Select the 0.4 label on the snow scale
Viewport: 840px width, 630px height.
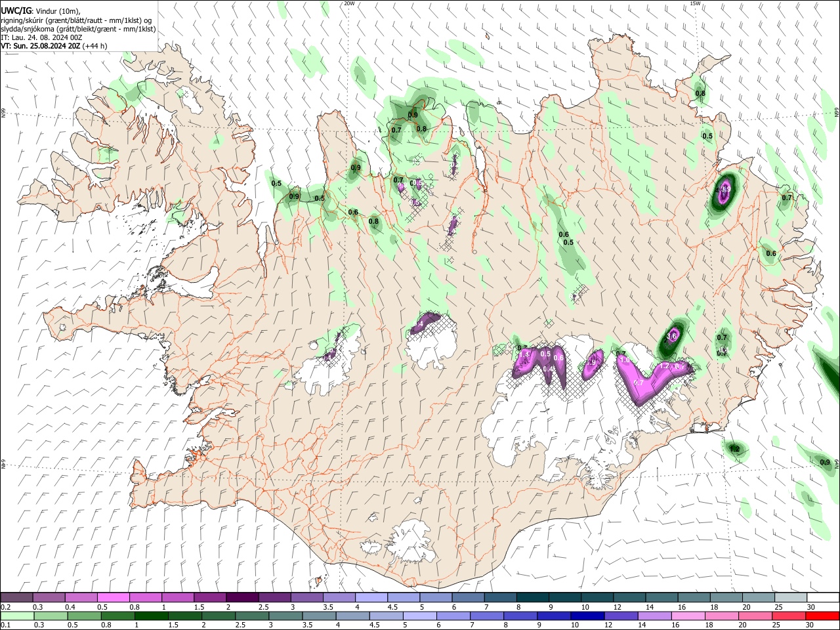[70, 607]
